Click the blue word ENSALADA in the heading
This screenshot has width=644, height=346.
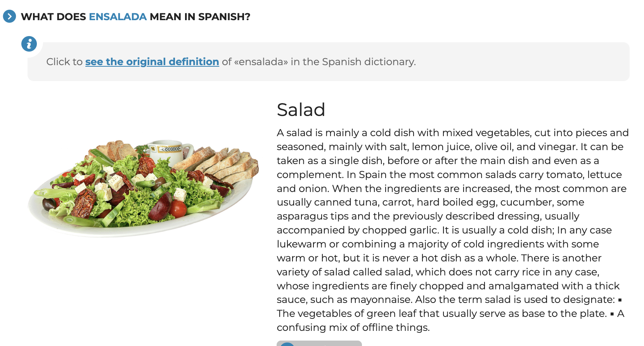pos(118,17)
